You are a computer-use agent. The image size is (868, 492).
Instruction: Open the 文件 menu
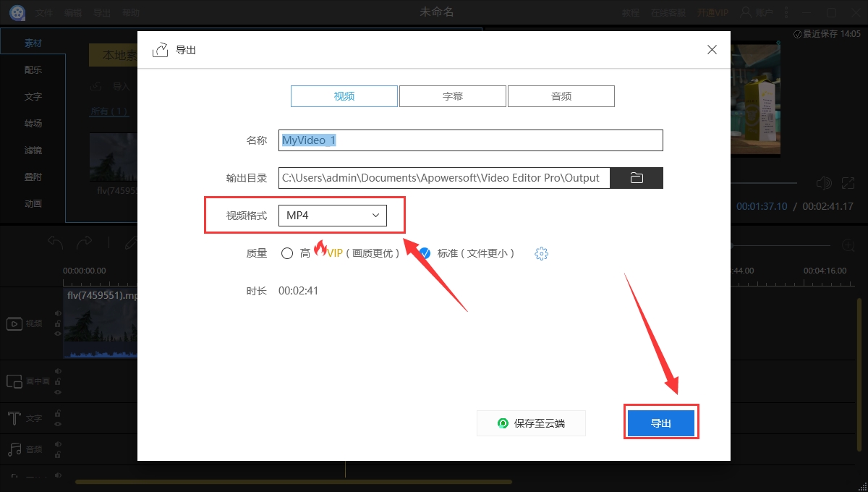tap(44, 13)
